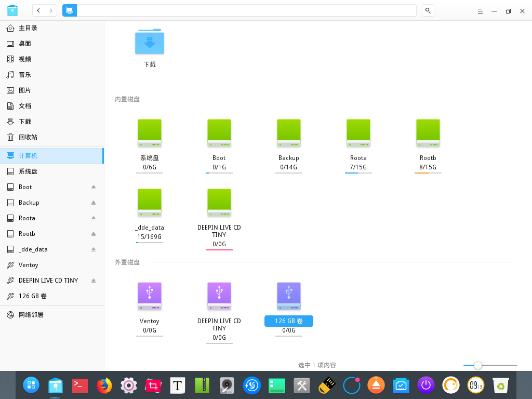Screen dimensions: 532x399
Task: Open 视频 in the sidebar
Action: tap(52, 59)
